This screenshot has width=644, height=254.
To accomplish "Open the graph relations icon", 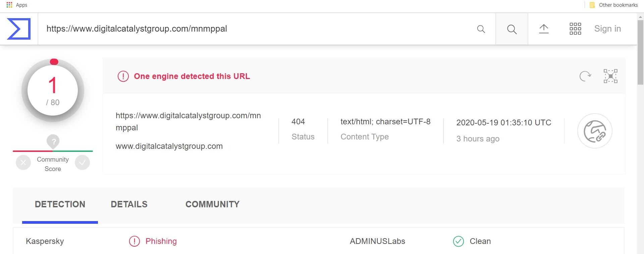I will click(x=610, y=76).
